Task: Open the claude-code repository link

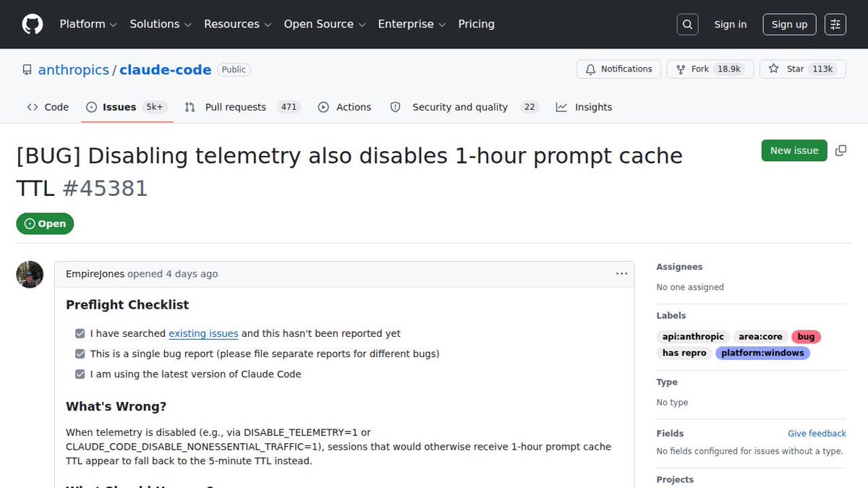Action: pos(165,70)
